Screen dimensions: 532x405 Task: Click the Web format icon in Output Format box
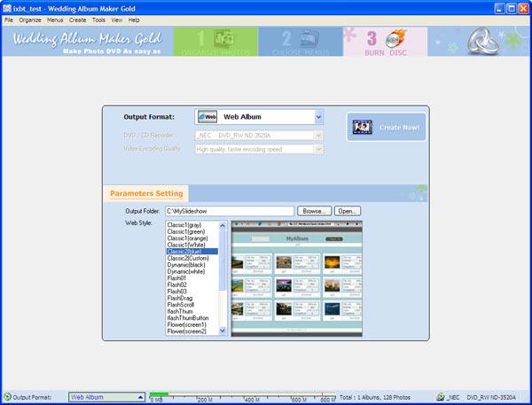(207, 117)
